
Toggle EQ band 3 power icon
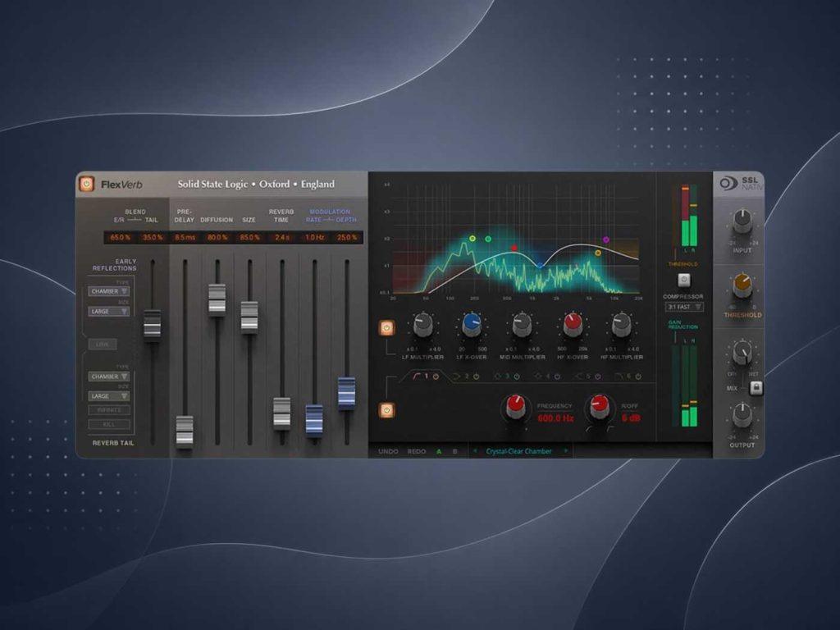point(517,377)
